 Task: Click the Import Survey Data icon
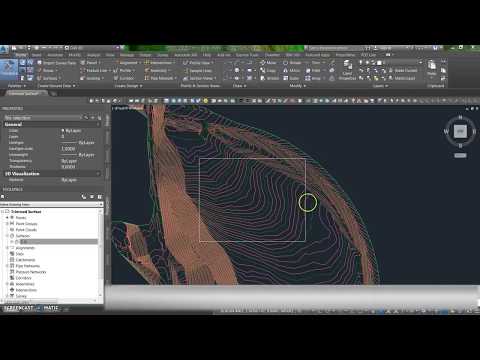39,63
